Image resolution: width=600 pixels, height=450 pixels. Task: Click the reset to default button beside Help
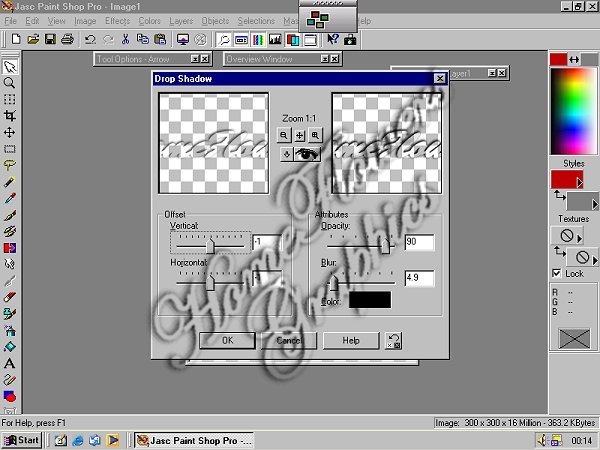[x=394, y=340]
